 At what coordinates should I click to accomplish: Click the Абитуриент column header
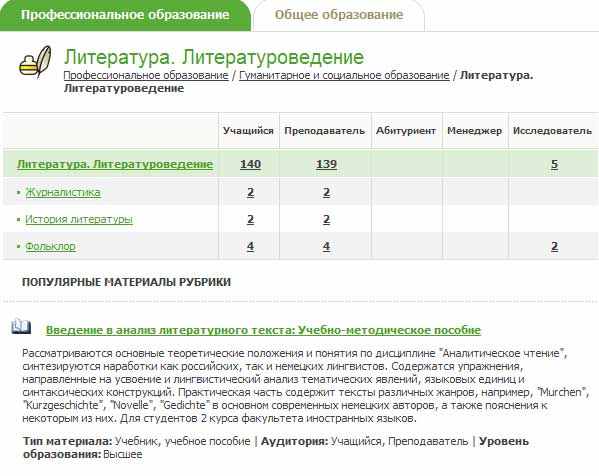406,131
